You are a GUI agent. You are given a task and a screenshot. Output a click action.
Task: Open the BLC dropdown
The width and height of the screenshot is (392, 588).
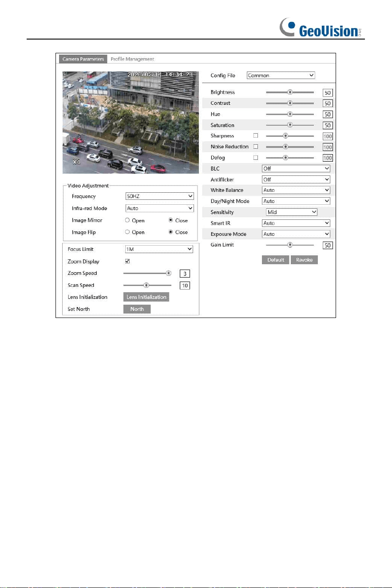point(296,169)
